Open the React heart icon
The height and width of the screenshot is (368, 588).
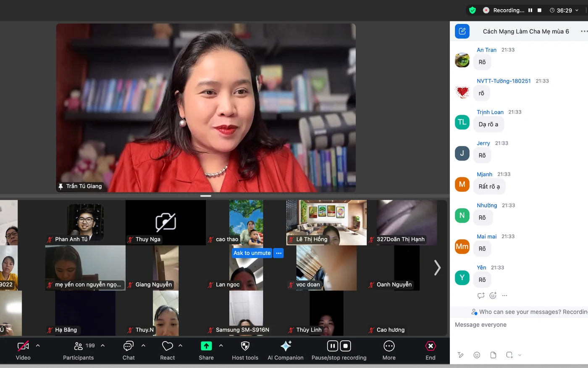[168, 346]
